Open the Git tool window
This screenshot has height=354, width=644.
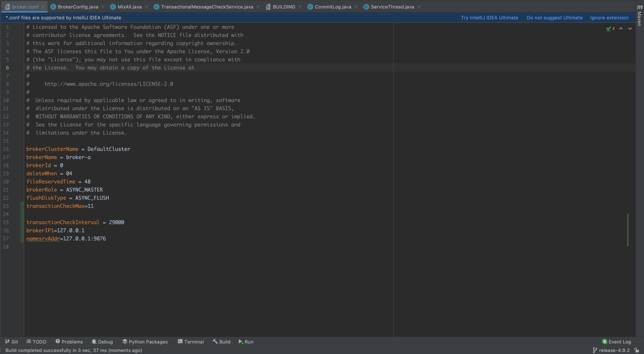[x=12, y=342]
